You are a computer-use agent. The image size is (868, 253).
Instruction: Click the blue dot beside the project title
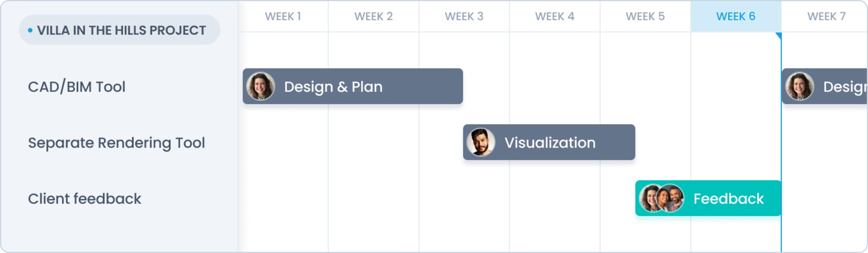click(x=30, y=30)
